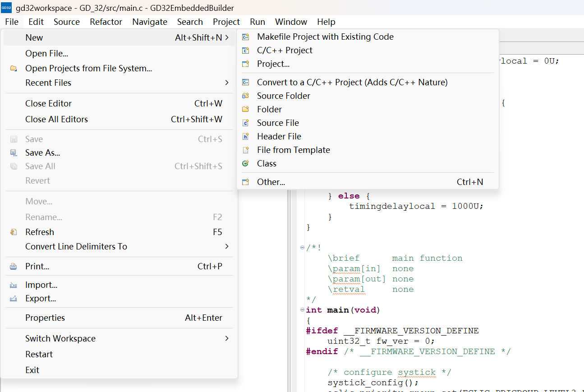Open the Help menu
584x392 pixels.
tap(326, 22)
